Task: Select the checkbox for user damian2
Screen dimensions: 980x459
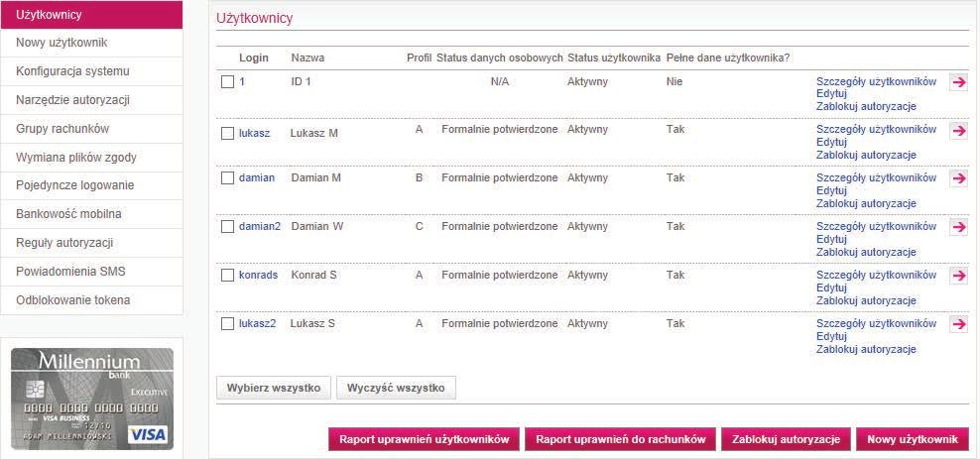Action: (x=227, y=227)
